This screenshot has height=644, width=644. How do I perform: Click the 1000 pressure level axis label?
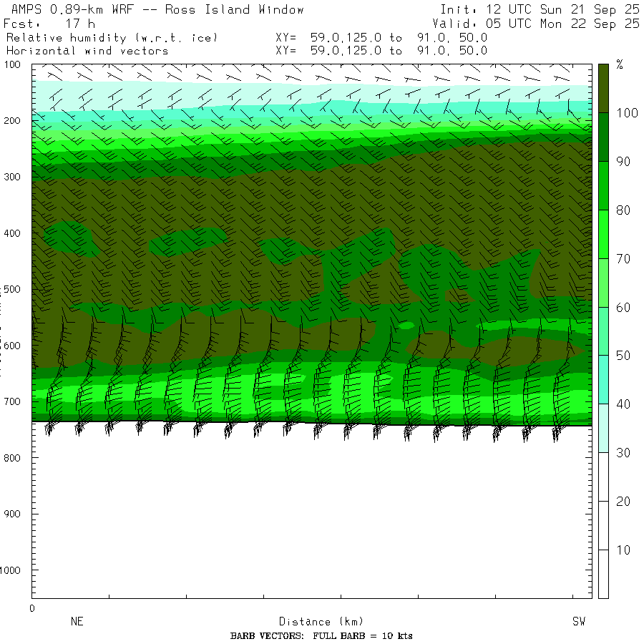click(10, 570)
